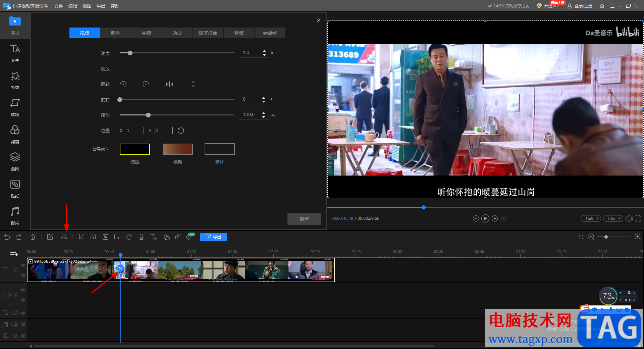Hide the picture-in-picture track eye icon
This screenshot has width=644, height=349.
pyautogui.click(x=23, y=290)
